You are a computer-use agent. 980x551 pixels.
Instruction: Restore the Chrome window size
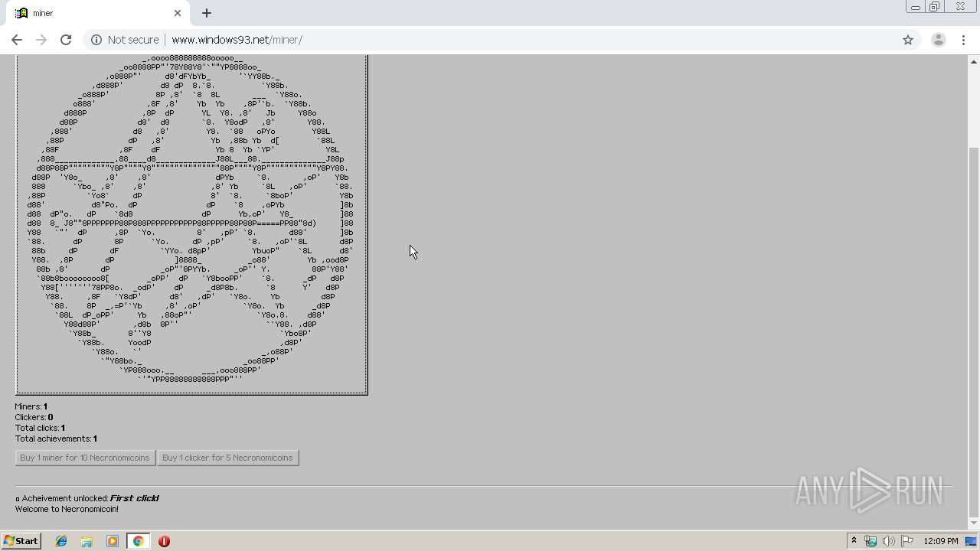(935, 7)
